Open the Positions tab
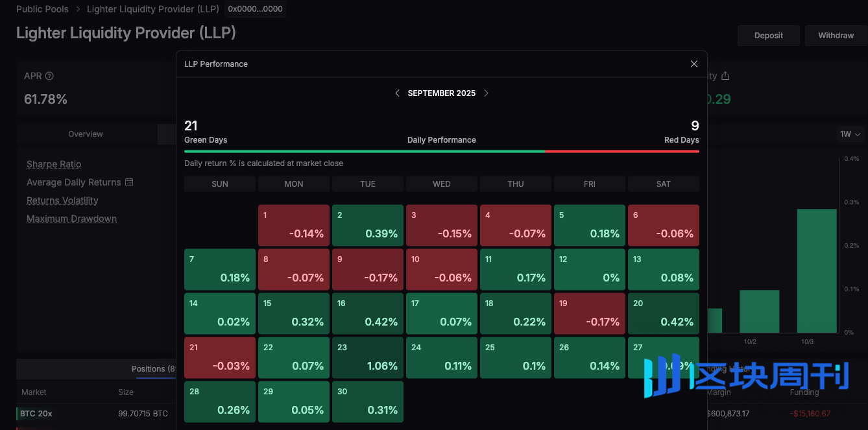Image resolution: width=868 pixels, height=430 pixels. click(x=153, y=368)
